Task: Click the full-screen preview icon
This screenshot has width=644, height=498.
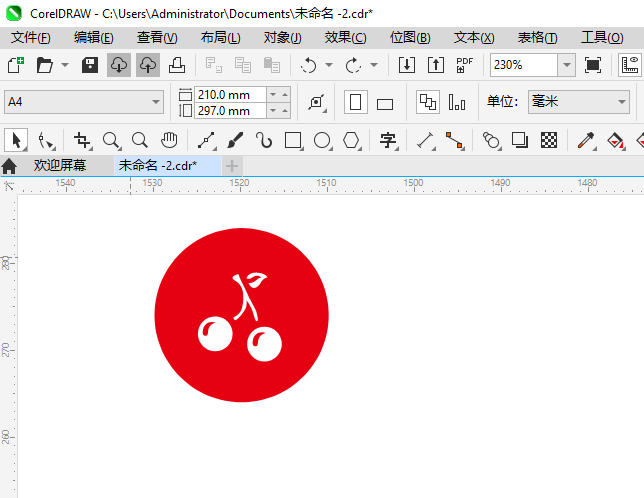Action: pos(593,65)
